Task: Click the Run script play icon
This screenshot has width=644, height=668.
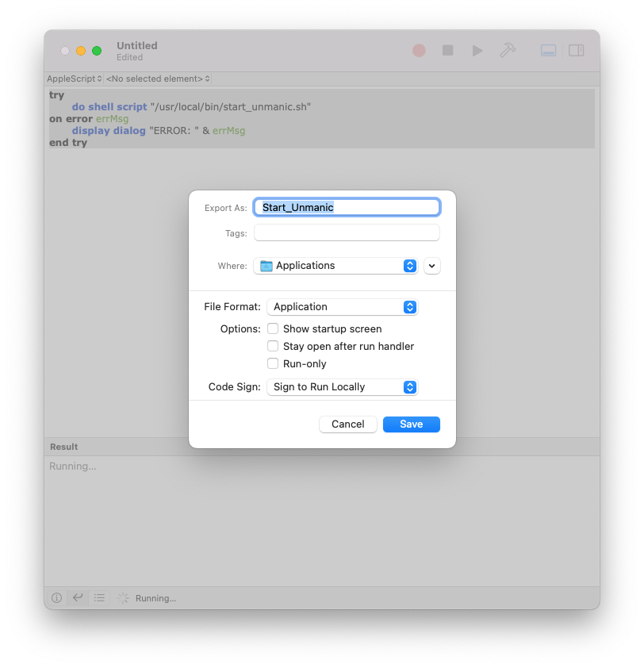Action: (x=477, y=50)
